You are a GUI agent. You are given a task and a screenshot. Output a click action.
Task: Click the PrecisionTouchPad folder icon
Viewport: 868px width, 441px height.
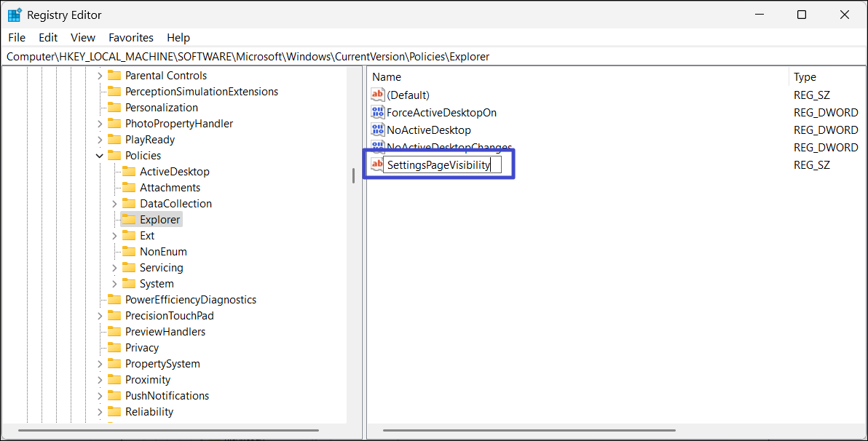[114, 316]
